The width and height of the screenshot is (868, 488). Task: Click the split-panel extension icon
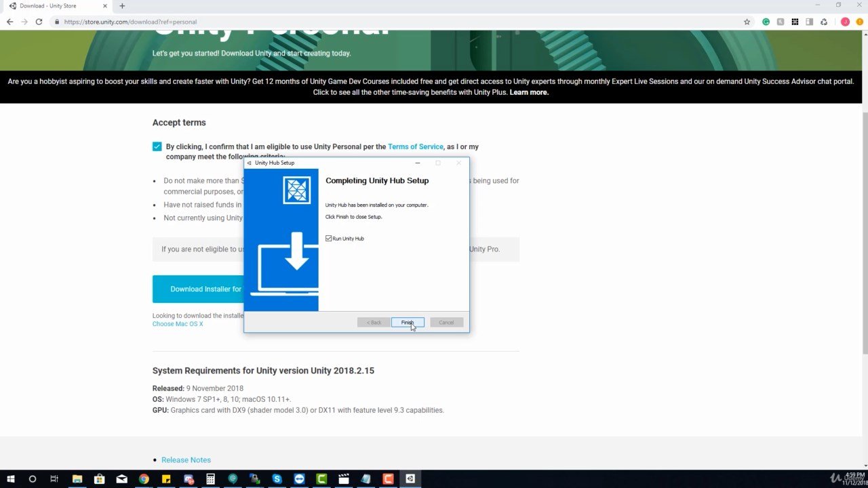click(x=809, y=22)
